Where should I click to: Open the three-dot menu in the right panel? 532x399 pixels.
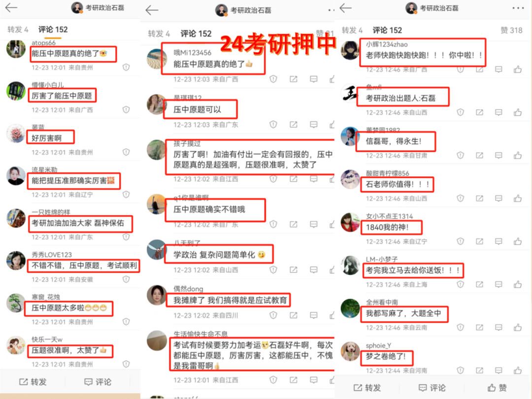(x=518, y=8)
